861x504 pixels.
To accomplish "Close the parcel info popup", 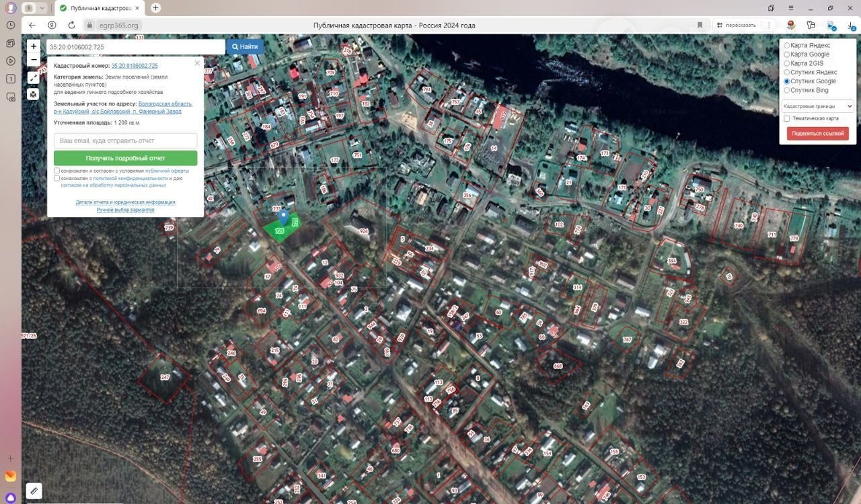I will point(197,63).
